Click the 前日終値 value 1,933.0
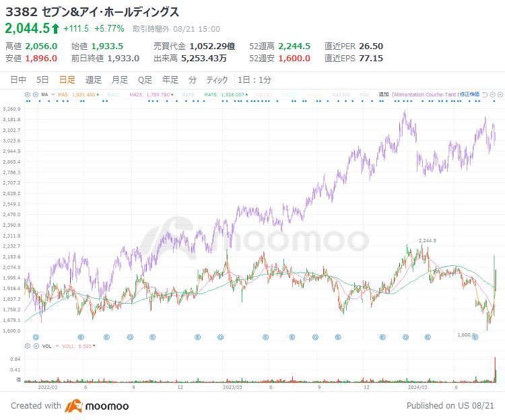The image size is (505, 420). (x=123, y=59)
